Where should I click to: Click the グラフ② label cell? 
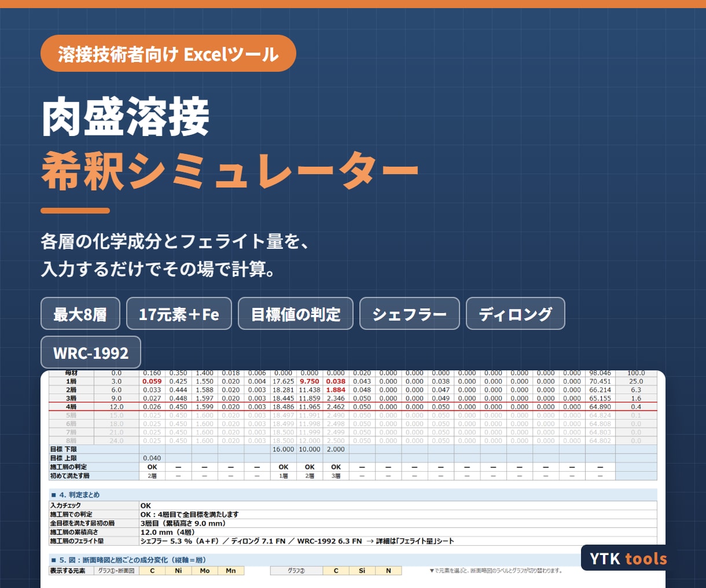(x=296, y=571)
